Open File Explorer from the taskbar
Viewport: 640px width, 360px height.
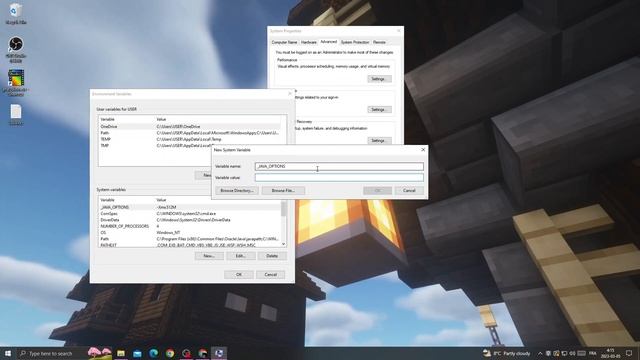121,353
